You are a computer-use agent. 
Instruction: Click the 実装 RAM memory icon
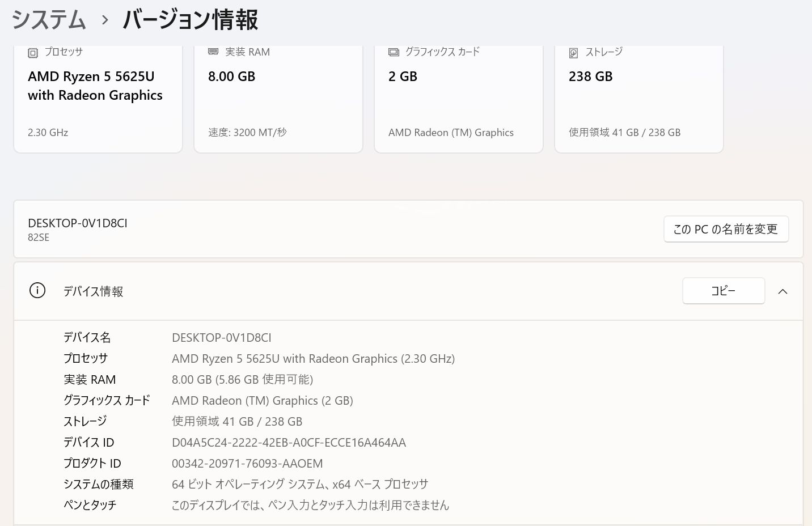pyautogui.click(x=213, y=52)
